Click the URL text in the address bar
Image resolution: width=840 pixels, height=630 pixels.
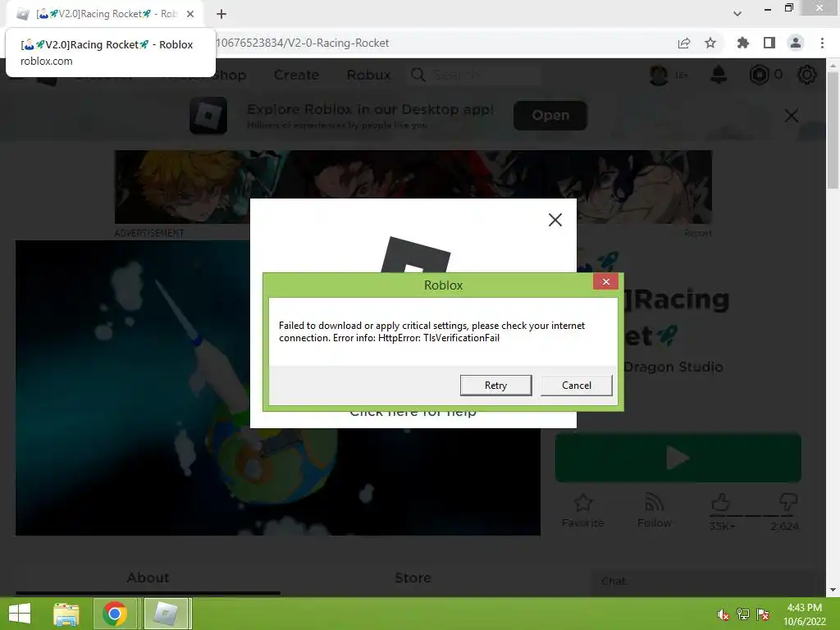coord(303,43)
